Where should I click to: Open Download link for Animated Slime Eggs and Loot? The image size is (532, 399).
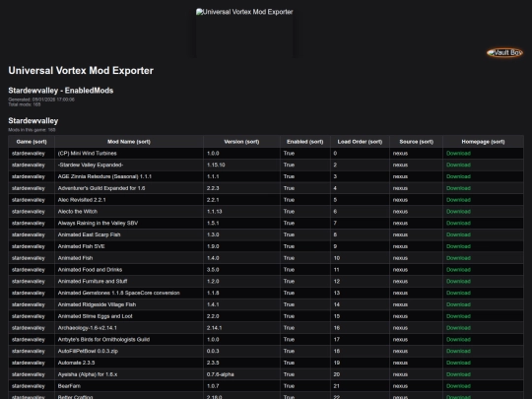click(458, 316)
